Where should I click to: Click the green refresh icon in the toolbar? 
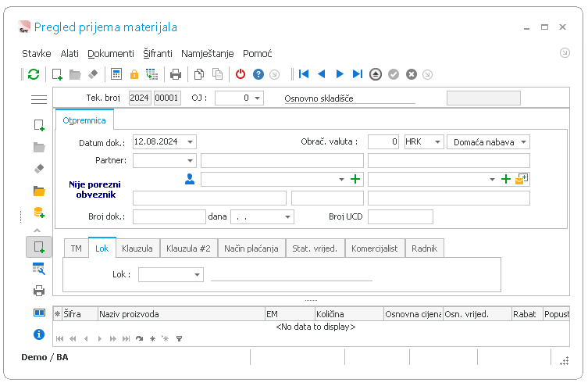tap(34, 74)
